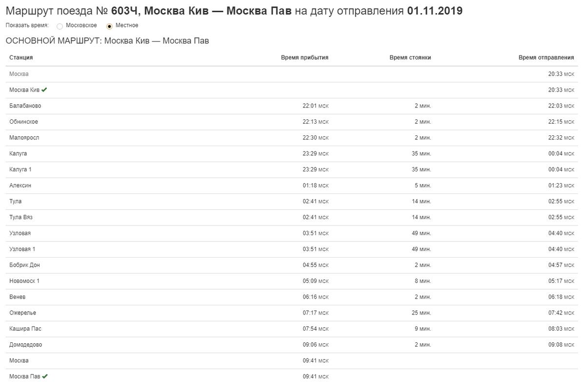Click the Время прибытия column header
585x392 pixels.
(305, 57)
